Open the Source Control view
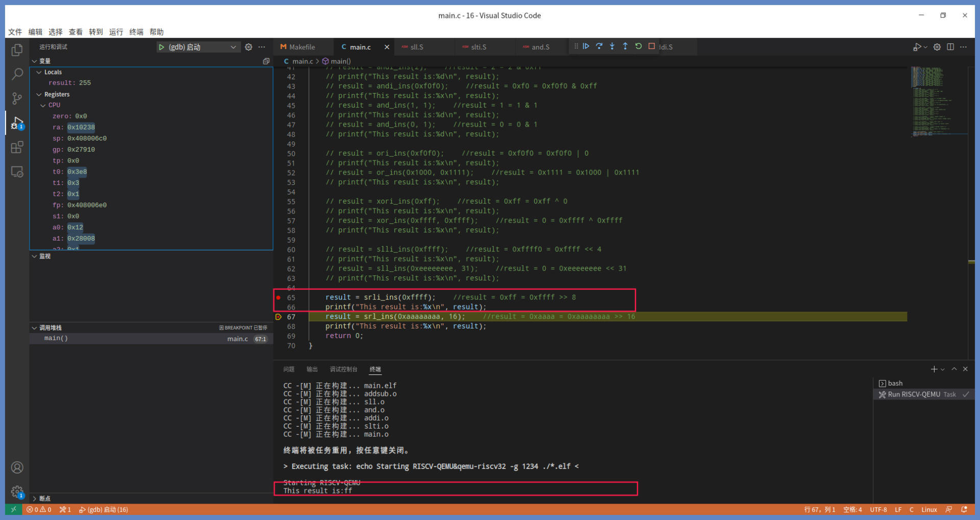This screenshot has width=980, height=520. 17,98
